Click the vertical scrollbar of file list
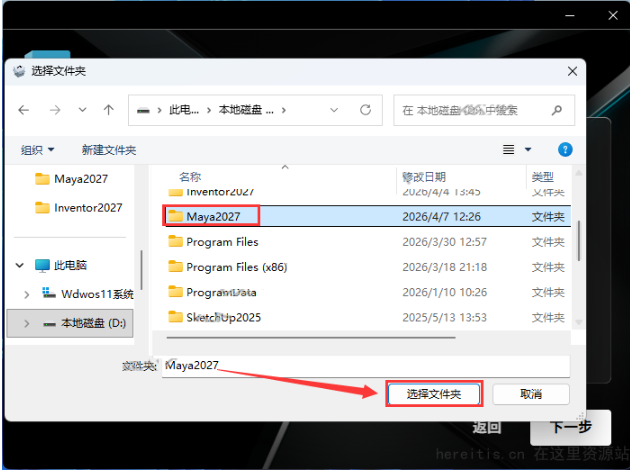Screen dimensions: 630x470 point(579,241)
